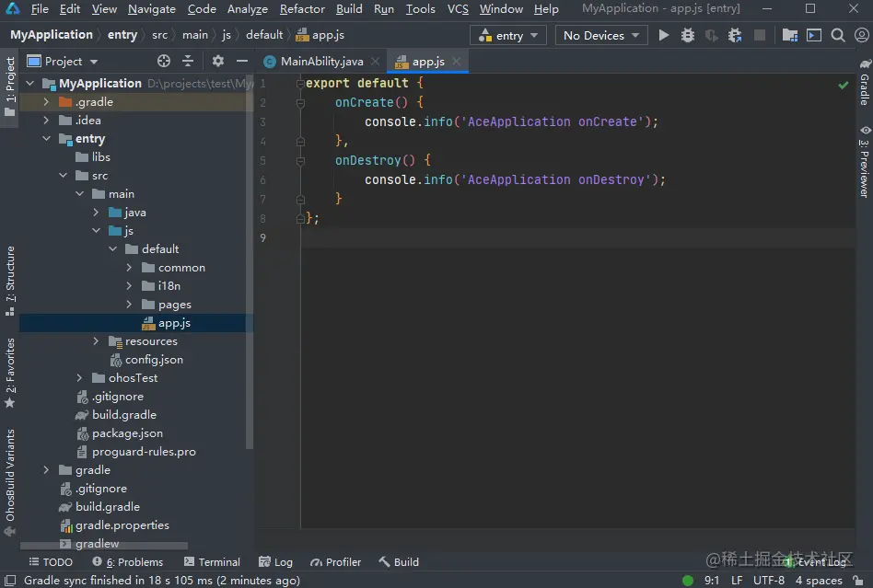Open Search Everywhere magnifier icon
This screenshot has height=588, width=873.
pos(838,35)
